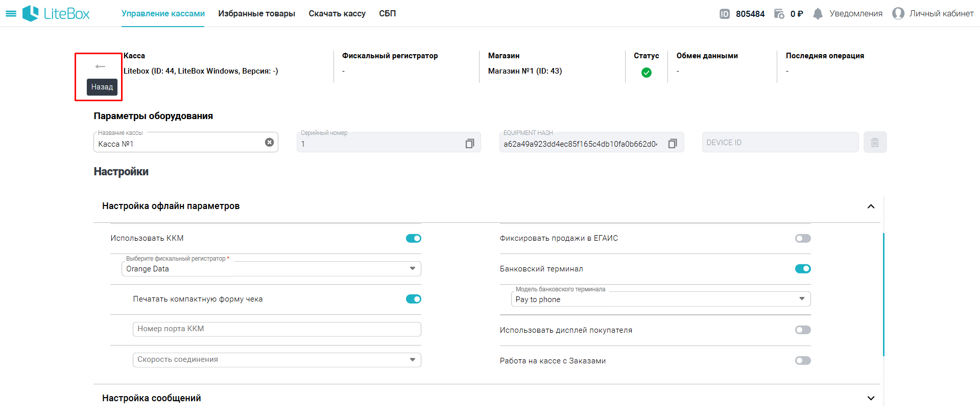Open Личный кабинет
This screenshot has width=980, height=414.
[941, 13]
